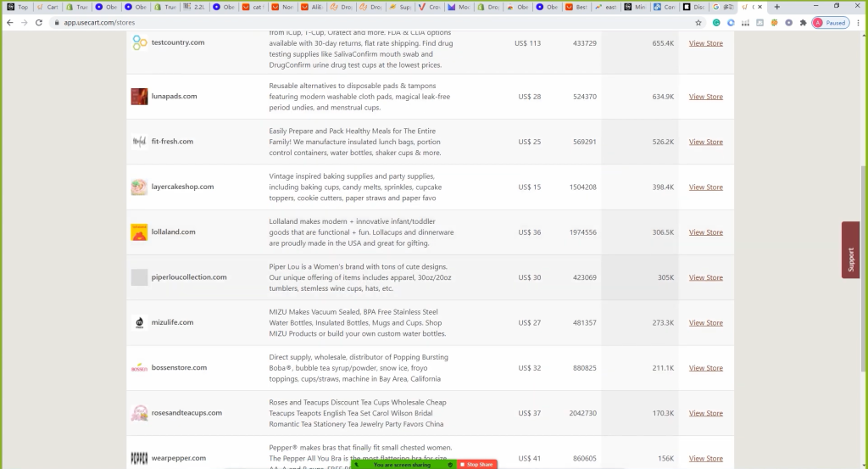Click the lunapads.com store logo
The image size is (868, 469).
139,97
